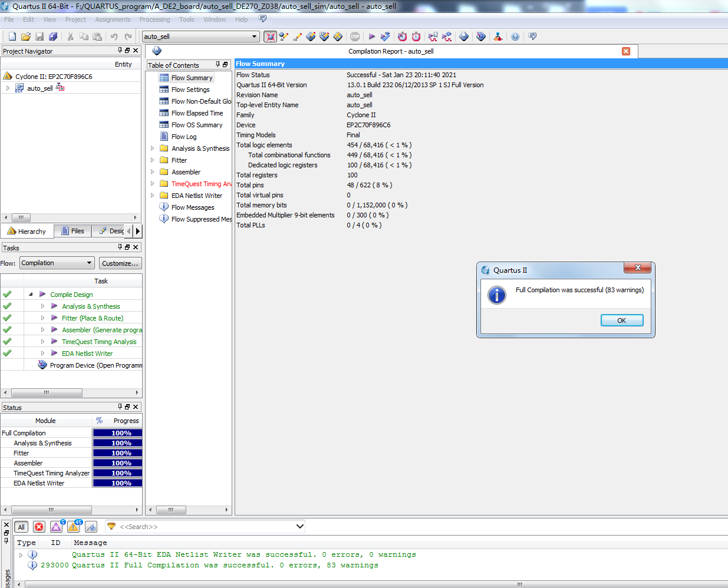Toggle the warning messages filter
The image size is (728, 588).
[74, 527]
